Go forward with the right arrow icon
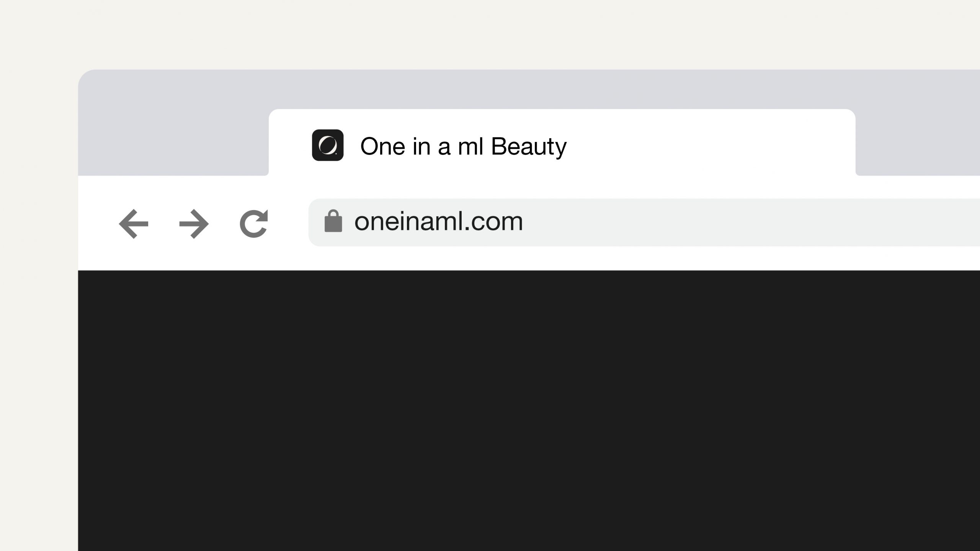This screenshot has width=980, height=551. [x=194, y=224]
